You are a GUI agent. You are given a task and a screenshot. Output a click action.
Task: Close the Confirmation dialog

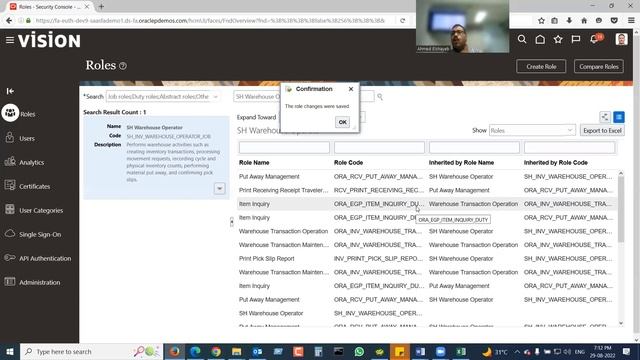click(x=351, y=89)
